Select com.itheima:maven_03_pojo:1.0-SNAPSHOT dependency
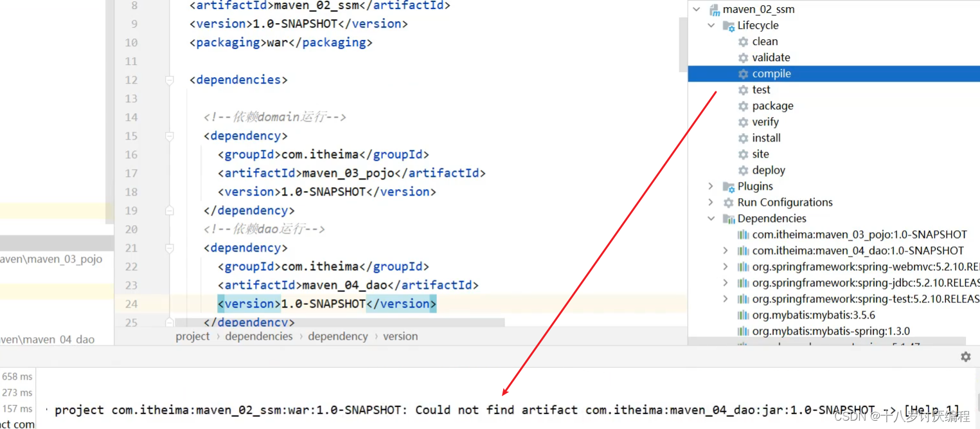Screen dimensions: 980x429 pos(860,235)
